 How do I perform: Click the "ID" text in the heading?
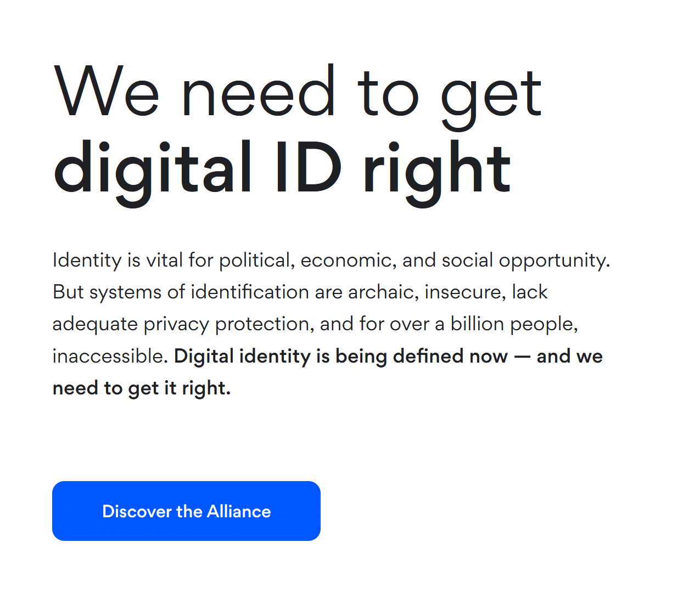(x=307, y=169)
